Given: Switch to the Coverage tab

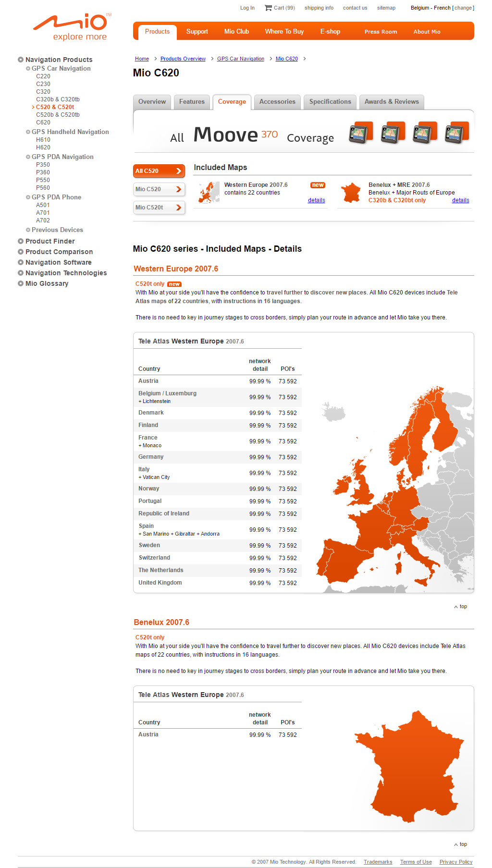Looking at the screenshot, I should click(232, 102).
